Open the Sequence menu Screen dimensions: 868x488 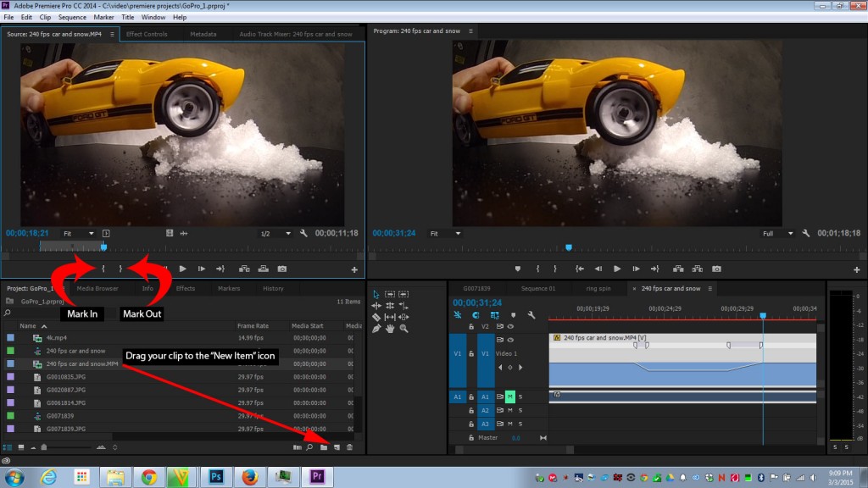pyautogui.click(x=72, y=17)
